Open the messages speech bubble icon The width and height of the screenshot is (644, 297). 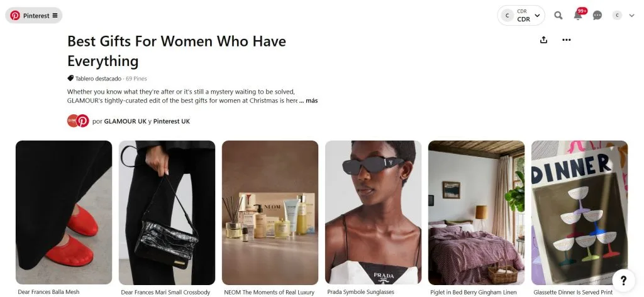(x=597, y=16)
